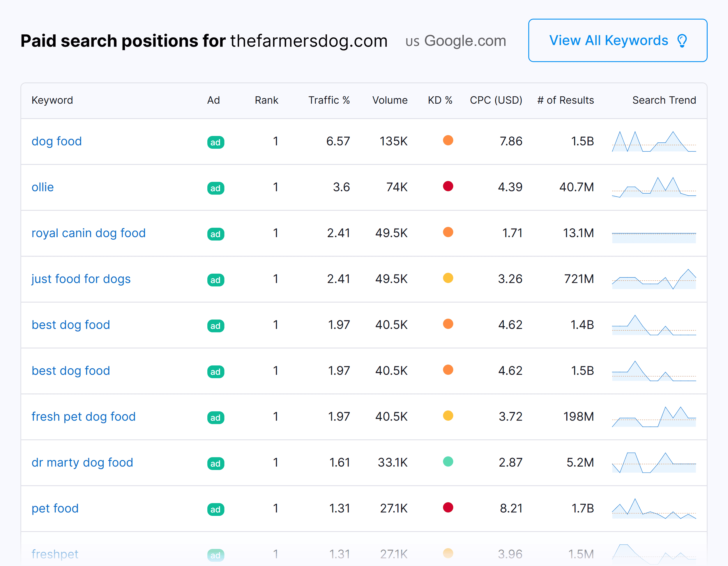Click orange KD dot for dog food
This screenshot has height=566, width=728.
pos(448,140)
